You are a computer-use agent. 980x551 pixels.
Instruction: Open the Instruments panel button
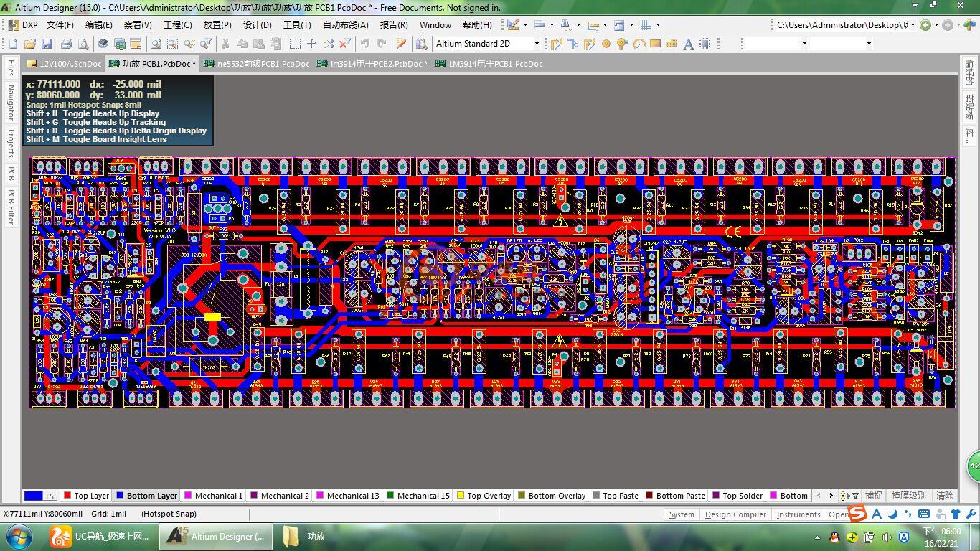[798, 514]
